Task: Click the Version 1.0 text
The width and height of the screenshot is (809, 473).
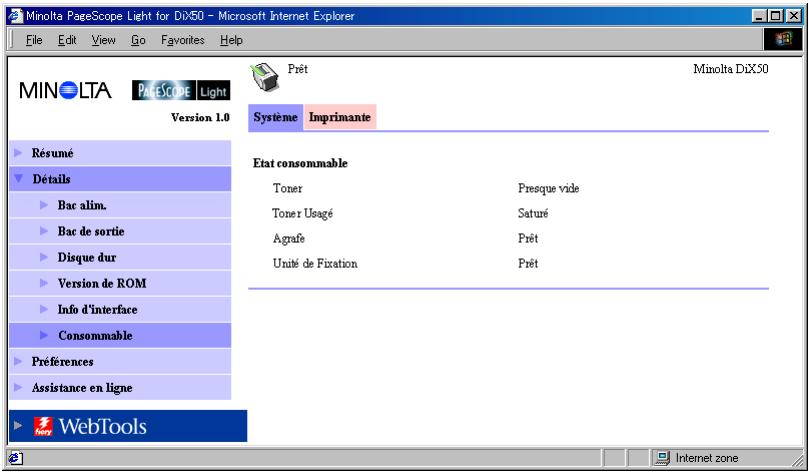Action: click(x=200, y=118)
